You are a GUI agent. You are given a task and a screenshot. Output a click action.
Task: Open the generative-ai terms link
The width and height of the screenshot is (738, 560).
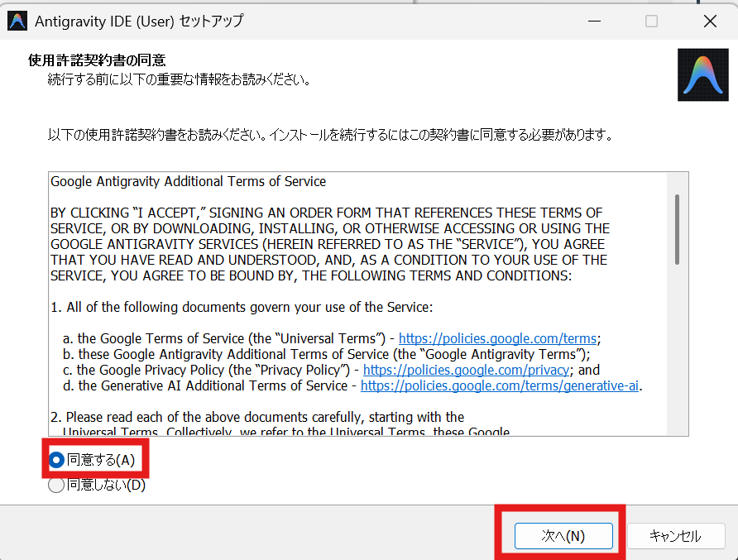pos(500,385)
